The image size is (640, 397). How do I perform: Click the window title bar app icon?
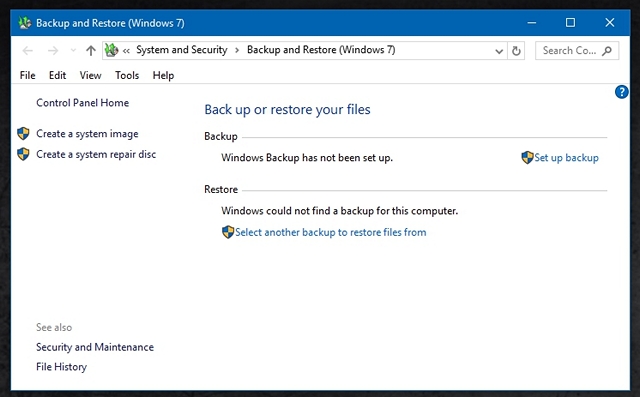[24, 23]
